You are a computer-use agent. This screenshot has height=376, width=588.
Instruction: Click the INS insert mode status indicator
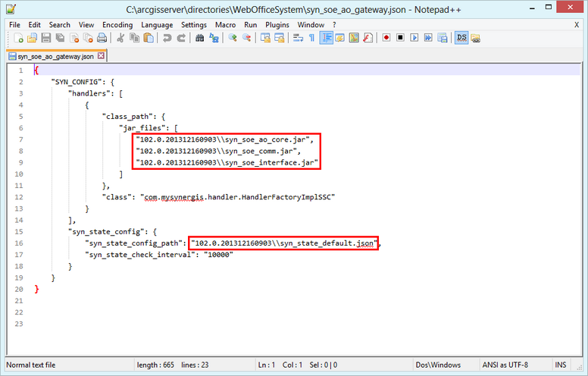pyautogui.click(x=561, y=365)
